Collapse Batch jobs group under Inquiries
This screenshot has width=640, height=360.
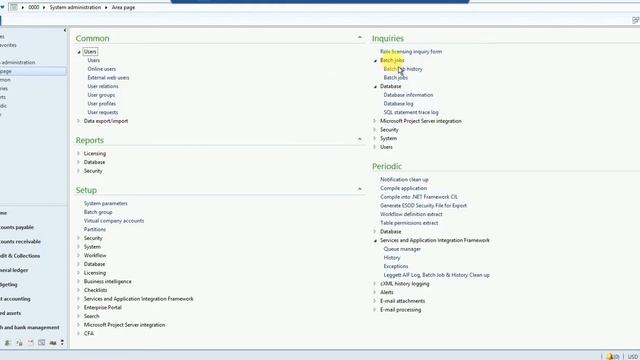tap(376, 60)
